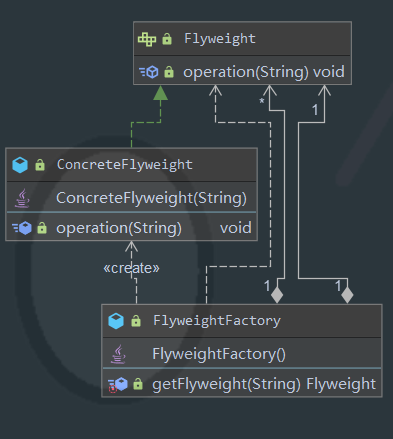This screenshot has height=439, width=393.
Task: Click the getFlyweight(String) Flyweight method row
Action: point(242,384)
